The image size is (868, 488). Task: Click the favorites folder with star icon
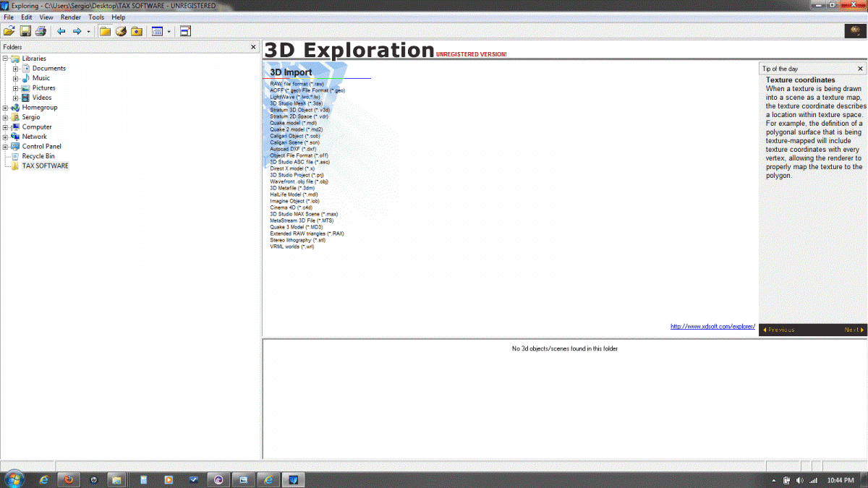click(x=136, y=31)
